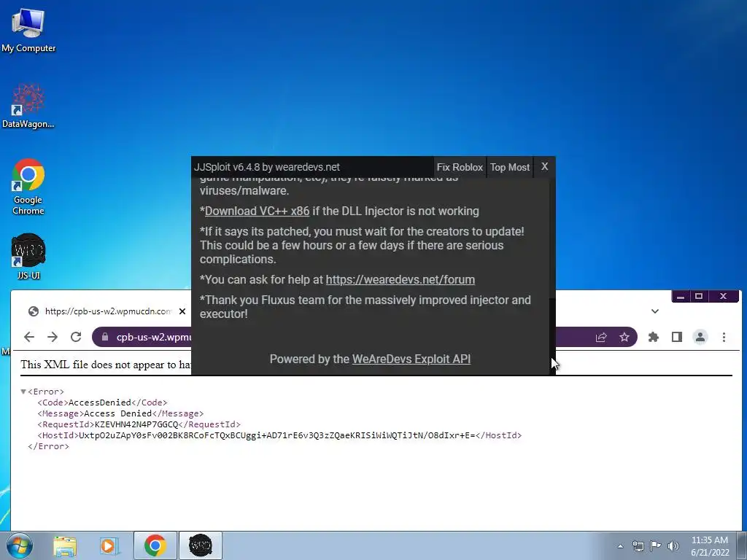
Task: Open the Download VC++ x86 link
Action: [x=257, y=211]
